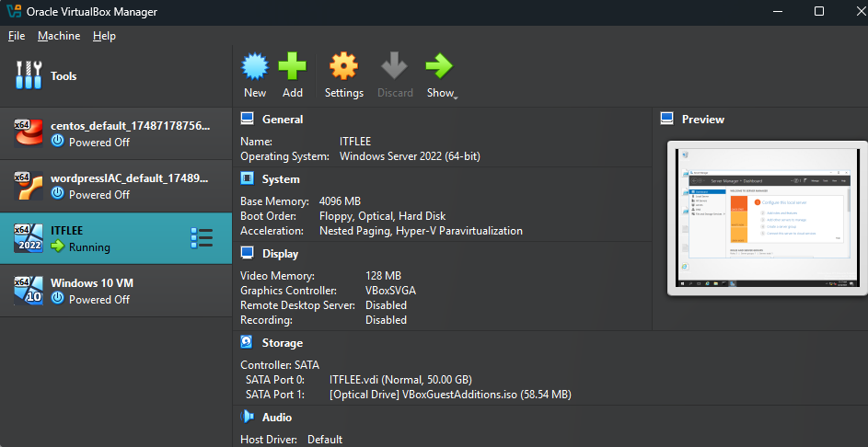868x447 pixels.
Task: Click the ITFLEE VM preview thumbnail
Action: (x=767, y=217)
